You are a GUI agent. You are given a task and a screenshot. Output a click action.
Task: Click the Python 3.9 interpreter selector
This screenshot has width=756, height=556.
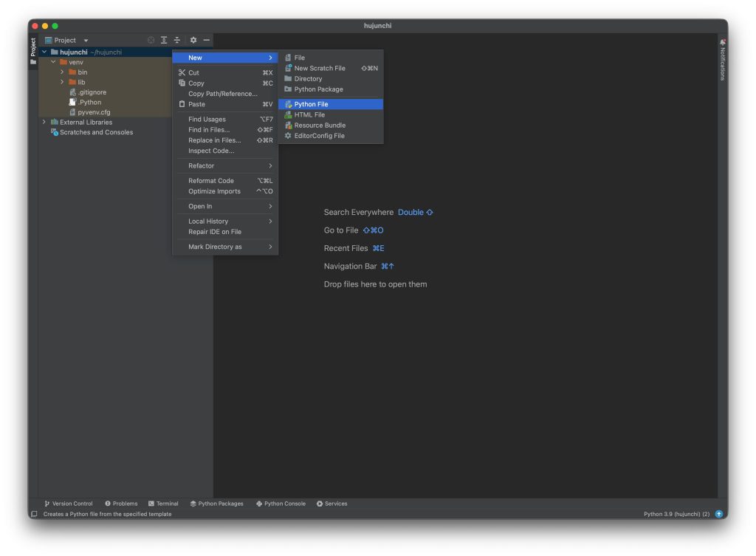click(x=676, y=514)
